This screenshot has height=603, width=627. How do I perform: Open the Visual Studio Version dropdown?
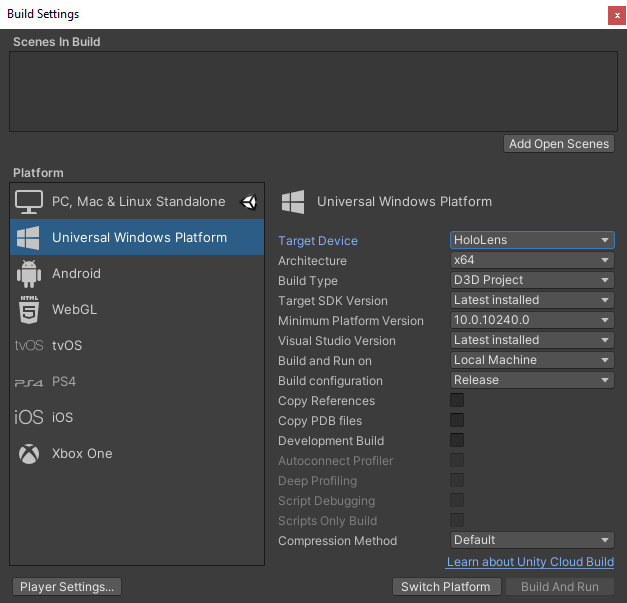pos(532,340)
